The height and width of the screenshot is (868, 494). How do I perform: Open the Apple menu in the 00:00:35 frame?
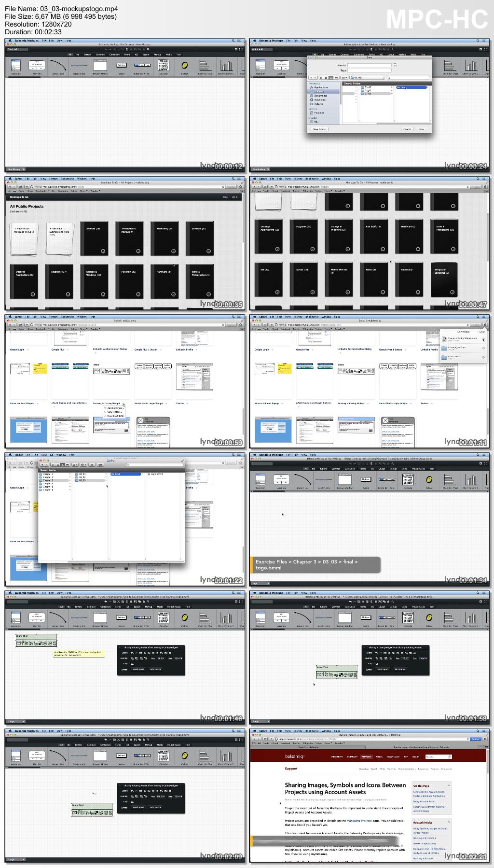[x=11, y=179]
